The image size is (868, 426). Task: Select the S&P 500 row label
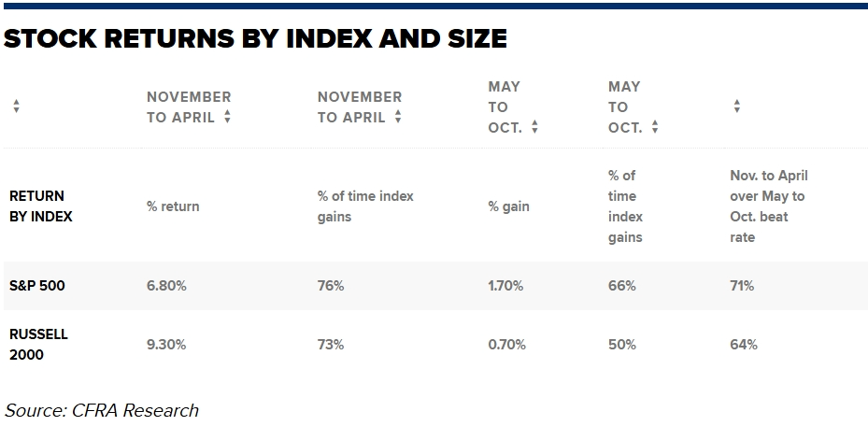pos(37,286)
